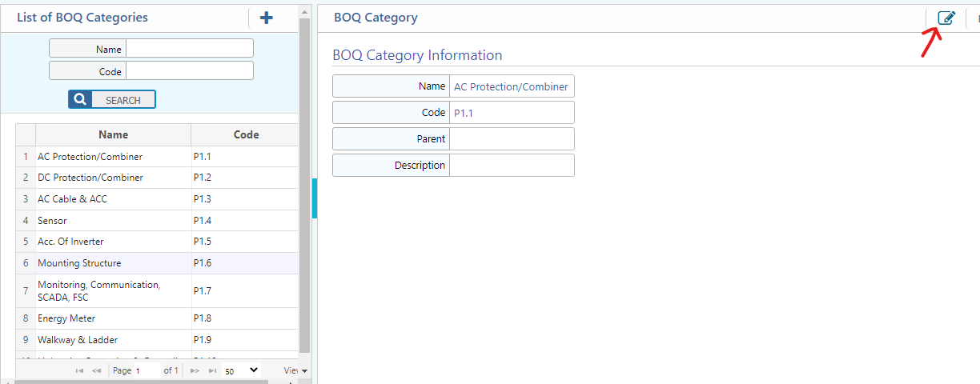This screenshot has width=980, height=384.
Task: Click the blue panel splitter collapse handle
Action: click(x=315, y=198)
